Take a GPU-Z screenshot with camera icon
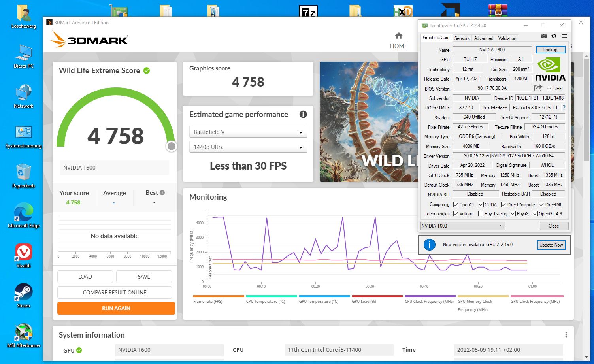Image resolution: width=594 pixels, height=364 pixels. pos(544,36)
